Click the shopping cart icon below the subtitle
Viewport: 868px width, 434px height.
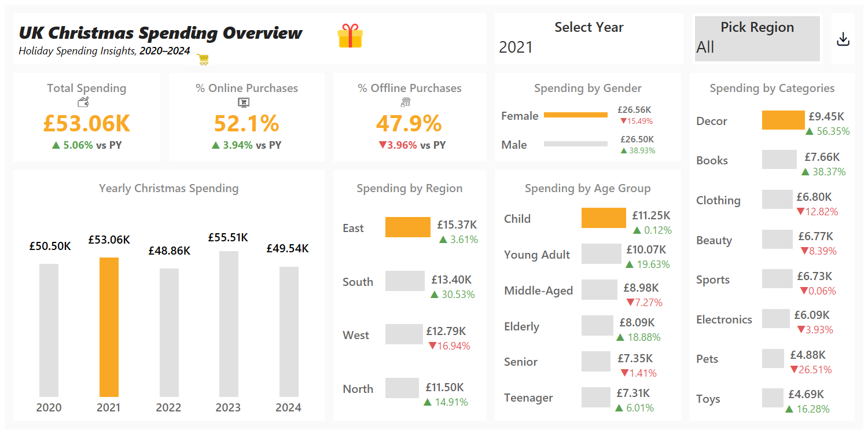(x=202, y=58)
